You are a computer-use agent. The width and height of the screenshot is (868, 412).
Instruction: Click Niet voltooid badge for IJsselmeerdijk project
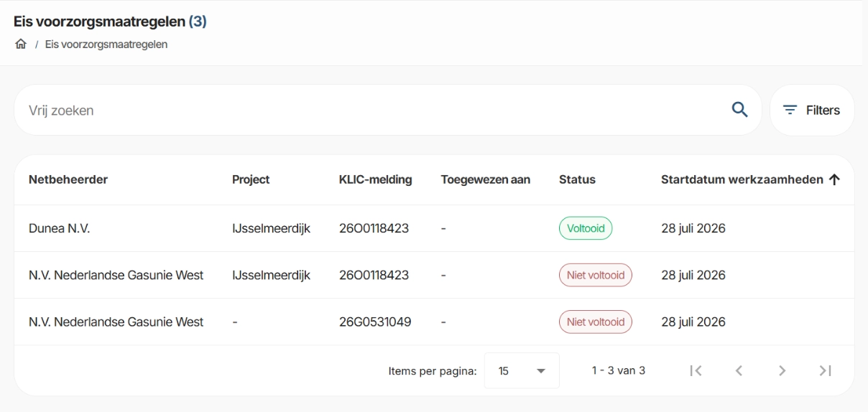(596, 276)
